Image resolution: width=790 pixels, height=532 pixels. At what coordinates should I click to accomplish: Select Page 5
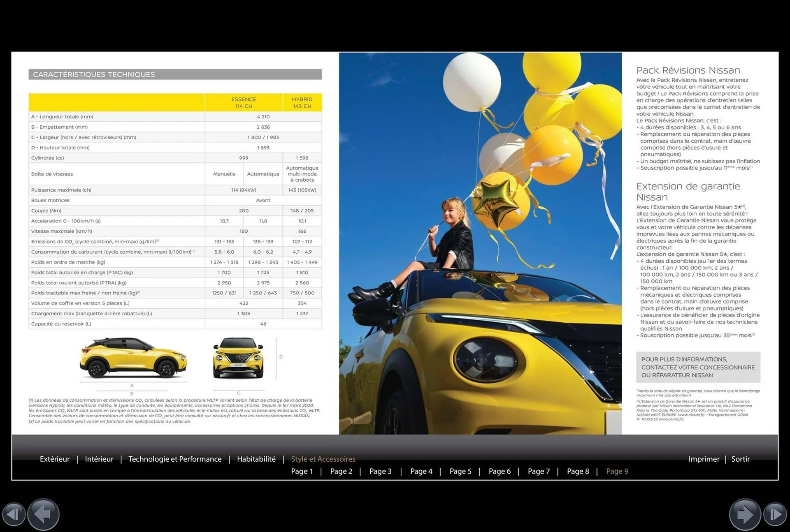[x=460, y=471]
